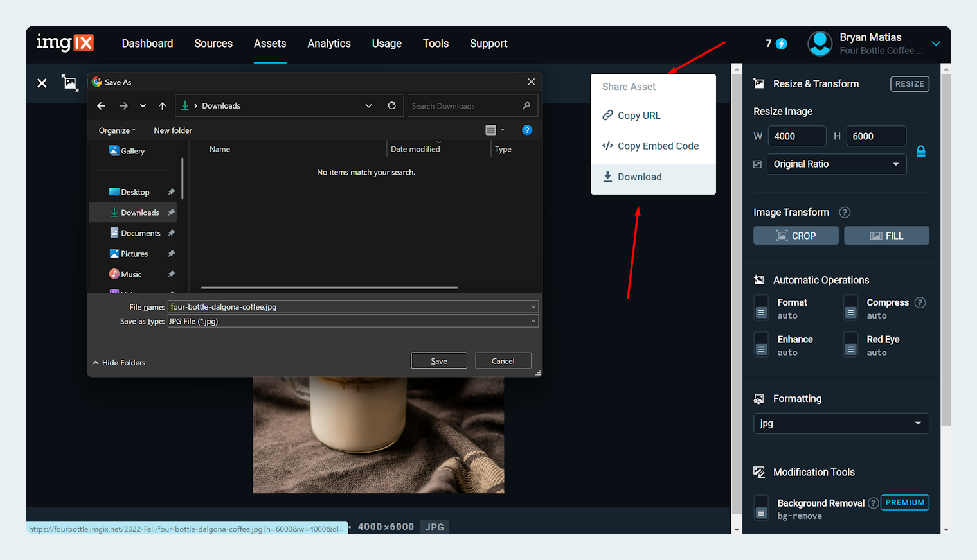
Task: Click the Compress help question mark
Action: click(x=920, y=302)
